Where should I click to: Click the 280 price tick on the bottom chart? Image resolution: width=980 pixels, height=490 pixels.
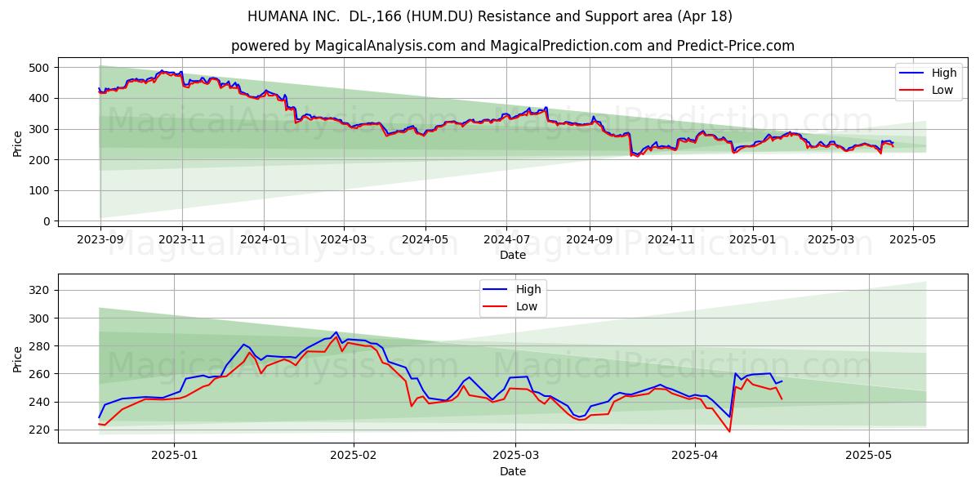click(41, 346)
